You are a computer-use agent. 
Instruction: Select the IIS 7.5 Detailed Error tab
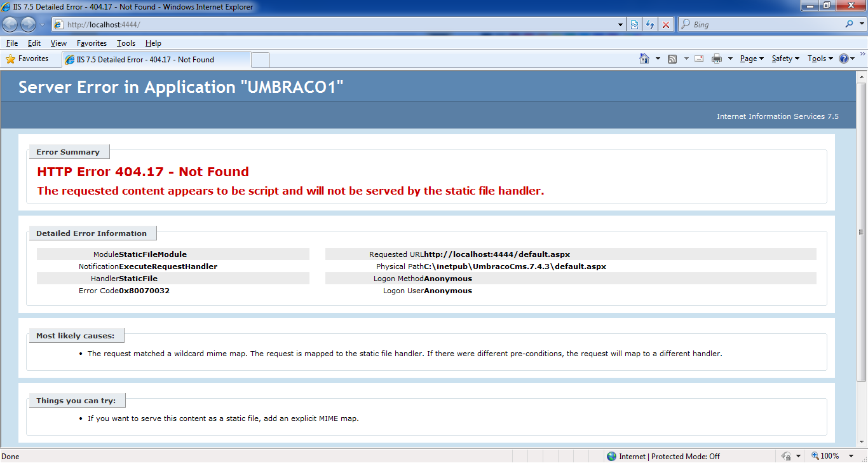pos(156,59)
